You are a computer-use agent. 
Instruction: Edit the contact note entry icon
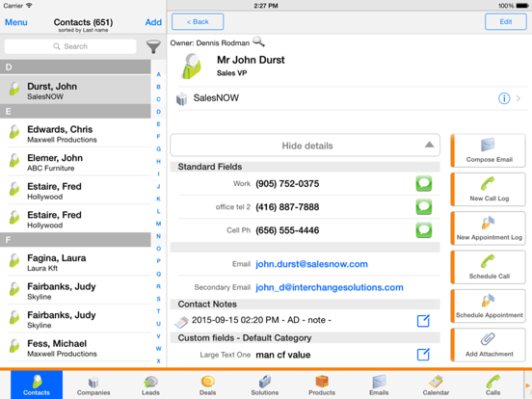tap(423, 321)
